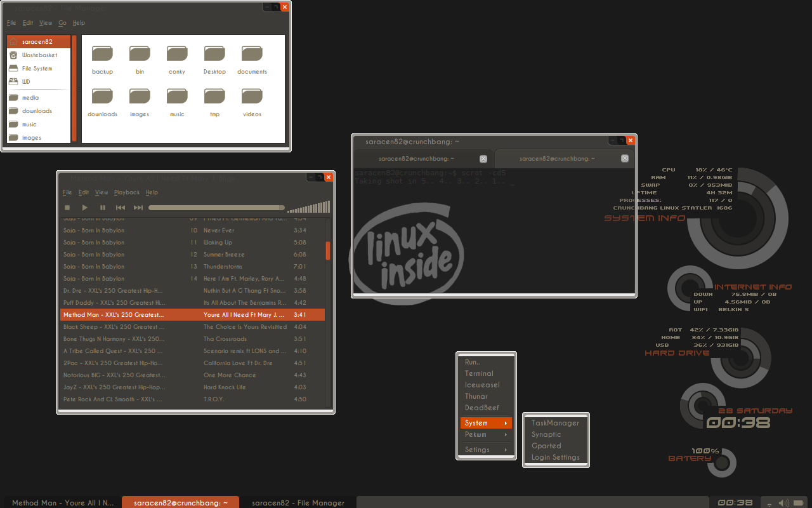
Task: Select File System in sidebar
Action: 39,69
